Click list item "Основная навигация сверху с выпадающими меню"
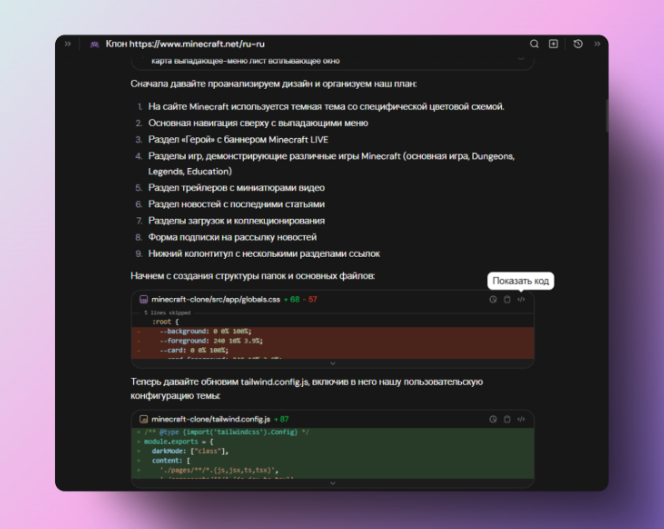664x529 pixels. click(x=258, y=123)
